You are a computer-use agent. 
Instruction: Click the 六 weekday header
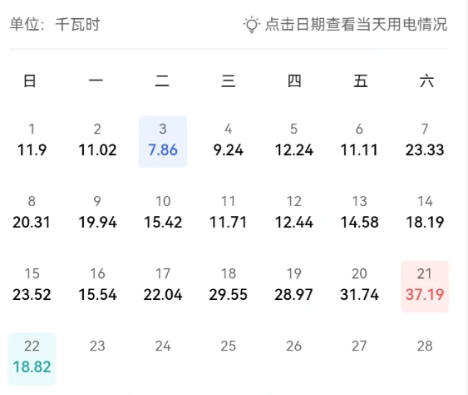427,81
